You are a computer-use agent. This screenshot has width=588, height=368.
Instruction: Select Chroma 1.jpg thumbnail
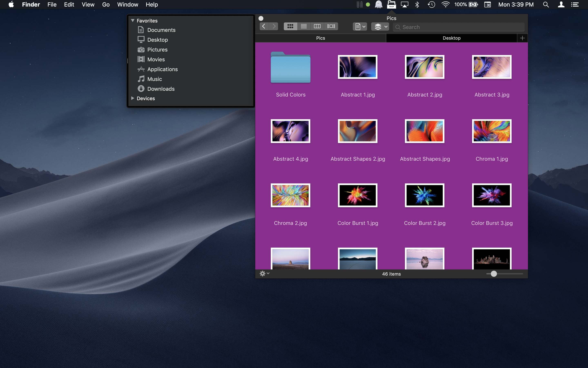(492, 131)
